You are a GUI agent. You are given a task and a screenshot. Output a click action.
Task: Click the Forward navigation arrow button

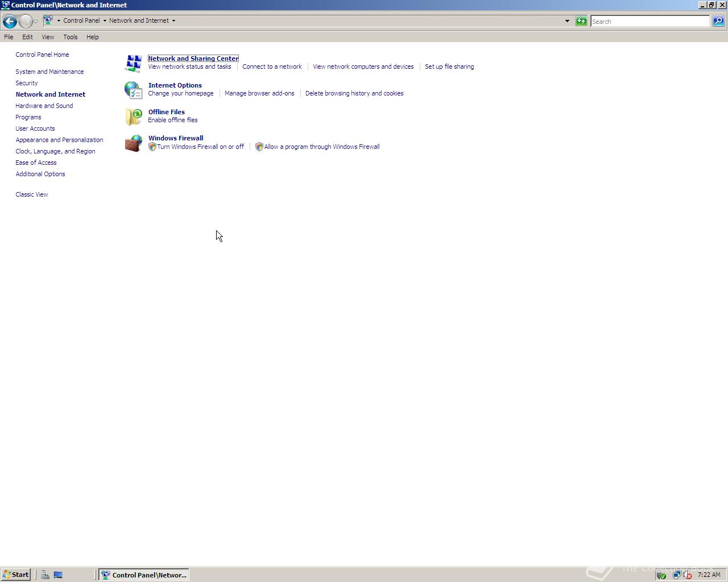(x=25, y=22)
